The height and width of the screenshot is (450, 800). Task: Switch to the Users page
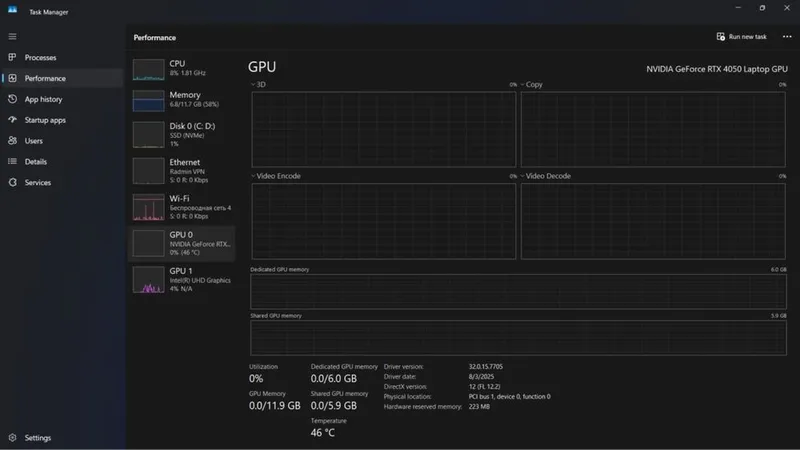[x=61, y=141]
